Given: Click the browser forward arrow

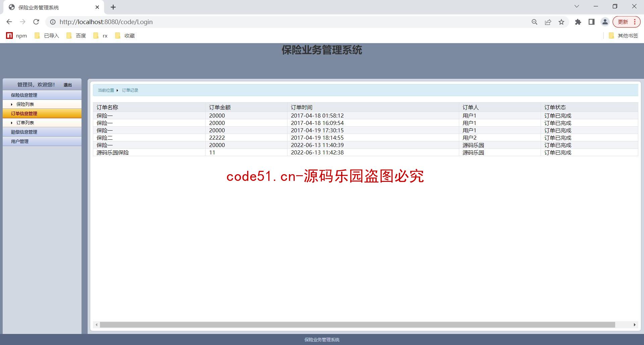Looking at the screenshot, I should [x=22, y=22].
